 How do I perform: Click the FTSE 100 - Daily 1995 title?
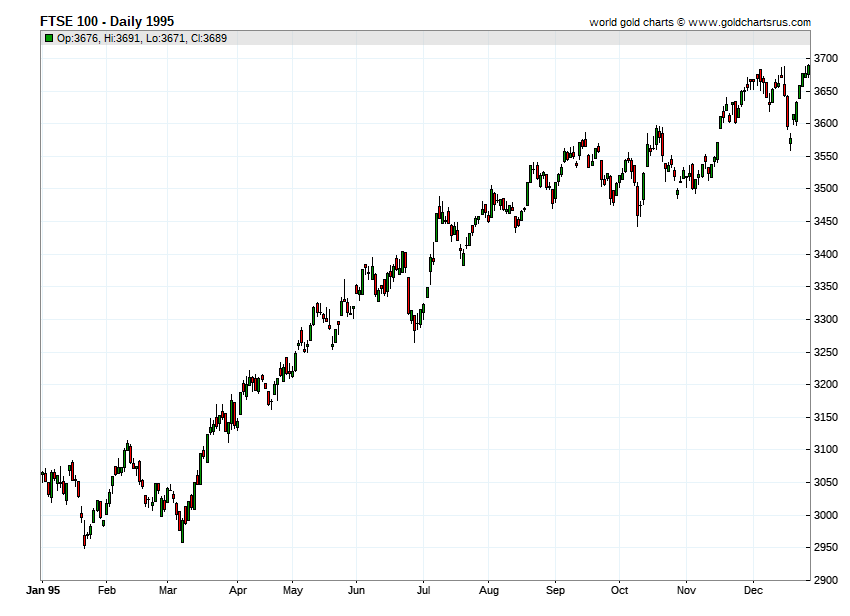107,21
